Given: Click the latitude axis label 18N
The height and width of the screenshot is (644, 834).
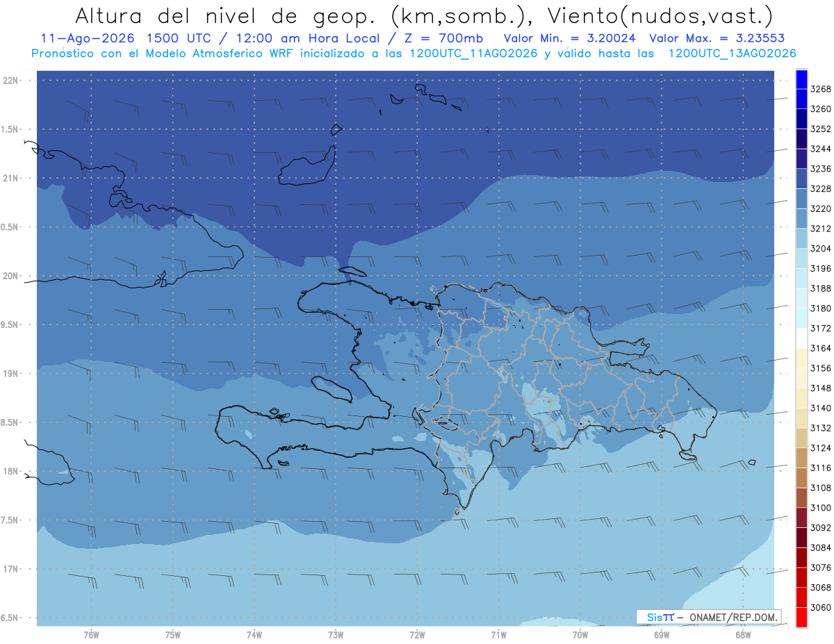Looking at the screenshot, I should coord(11,472).
